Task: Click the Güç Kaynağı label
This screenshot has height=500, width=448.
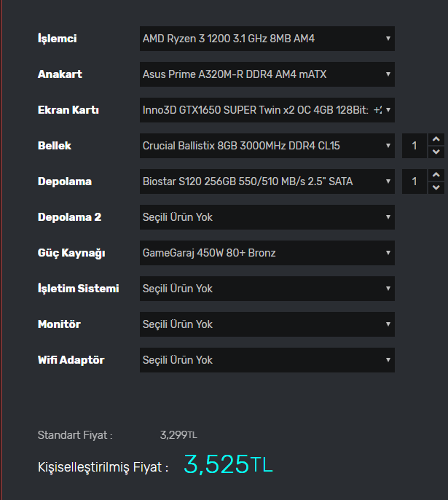Action: (x=71, y=253)
